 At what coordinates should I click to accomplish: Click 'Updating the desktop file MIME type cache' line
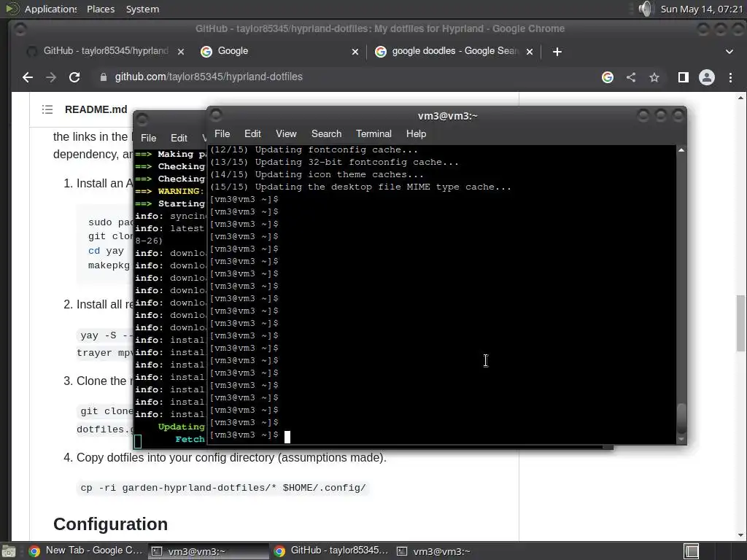coord(360,187)
